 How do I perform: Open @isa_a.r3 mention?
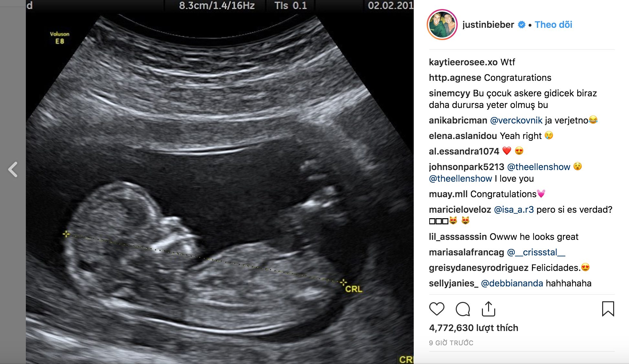514,209
